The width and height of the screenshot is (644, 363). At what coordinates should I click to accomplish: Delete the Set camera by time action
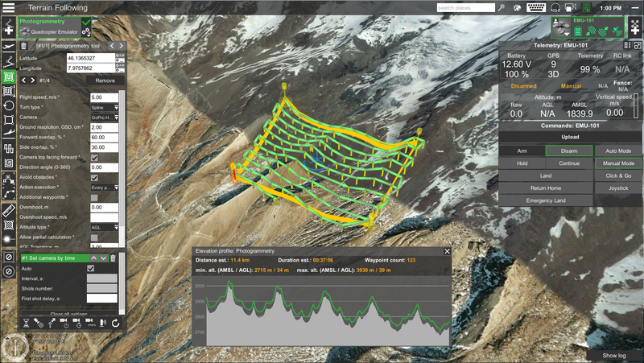[114, 258]
